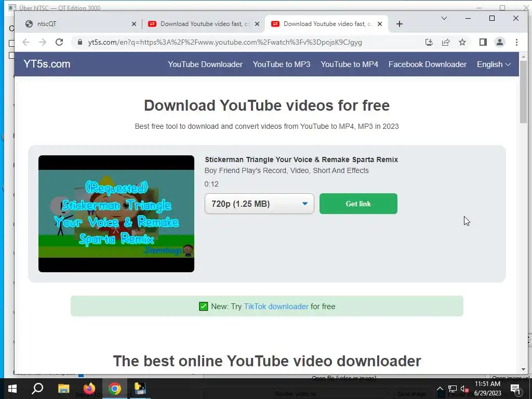
Task: Click the scrollbar down arrow
Action: 523,369
